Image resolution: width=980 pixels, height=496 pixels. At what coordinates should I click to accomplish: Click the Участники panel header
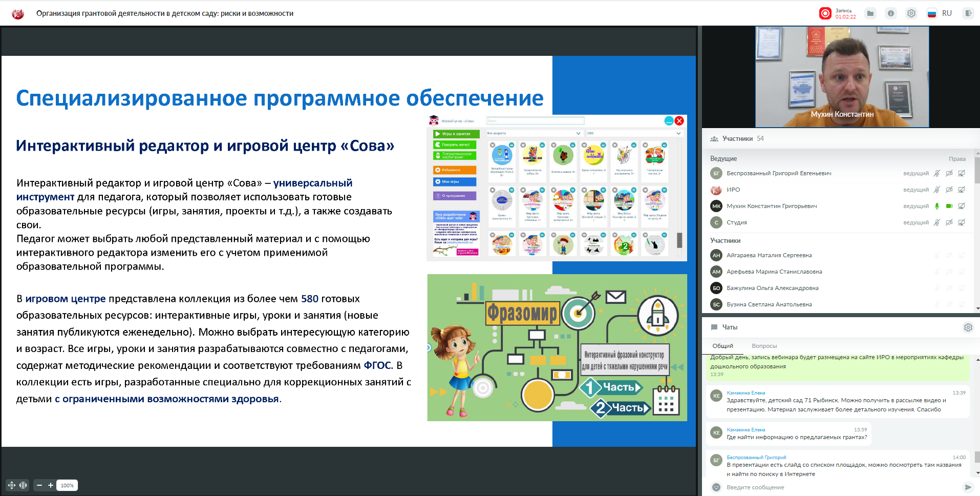[x=841, y=138]
